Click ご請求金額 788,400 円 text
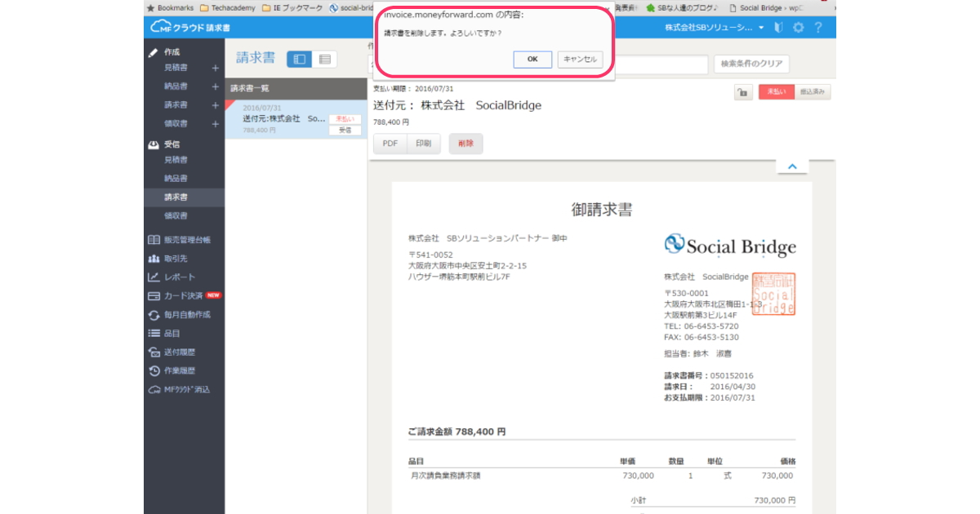This screenshot has width=980, height=514. tap(457, 431)
